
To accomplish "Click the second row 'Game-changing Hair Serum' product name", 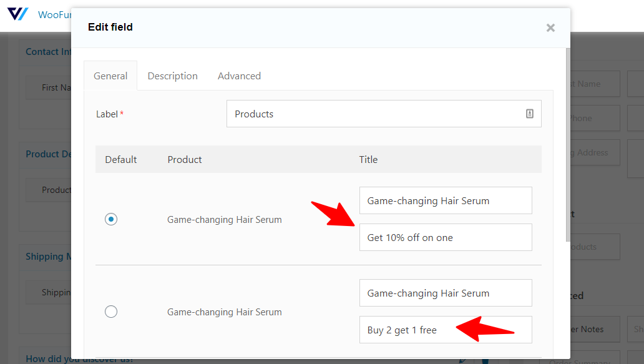I will (224, 312).
